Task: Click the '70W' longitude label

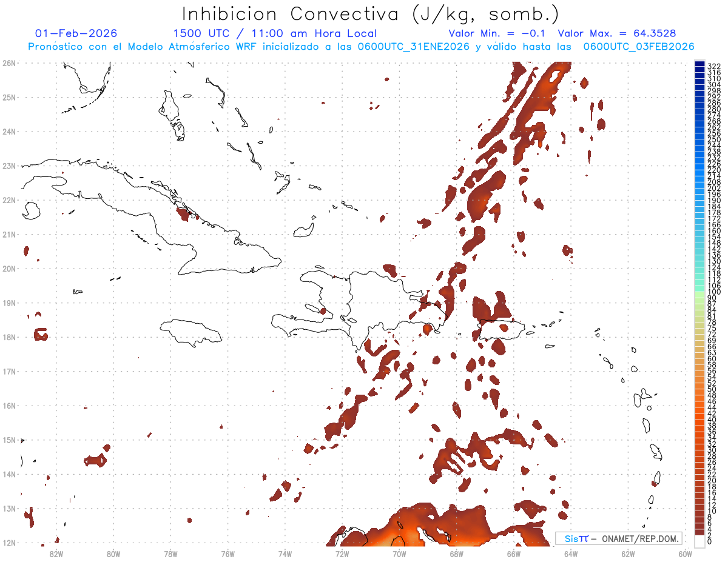Action: (x=399, y=554)
